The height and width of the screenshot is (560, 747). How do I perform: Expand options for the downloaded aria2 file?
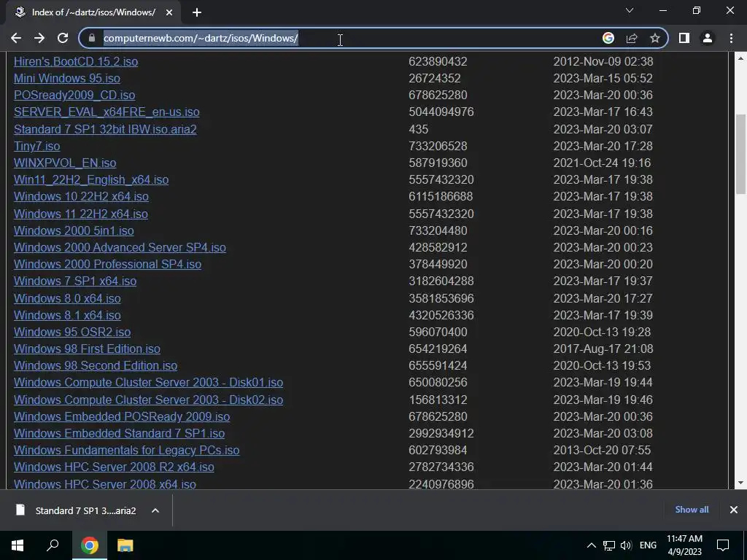155,510
